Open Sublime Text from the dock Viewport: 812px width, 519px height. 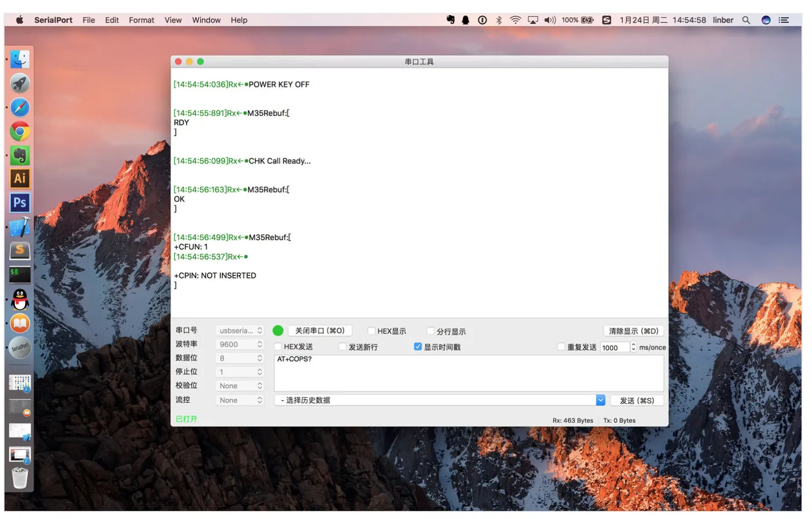(20, 251)
